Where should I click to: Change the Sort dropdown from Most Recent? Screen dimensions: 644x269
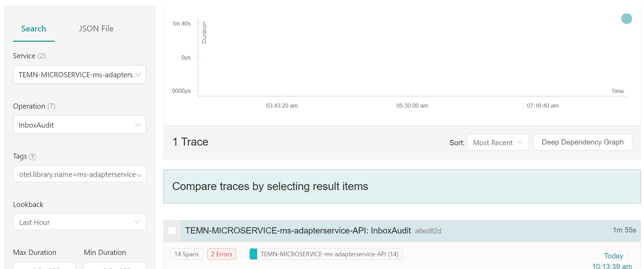[x=497, y=142]
